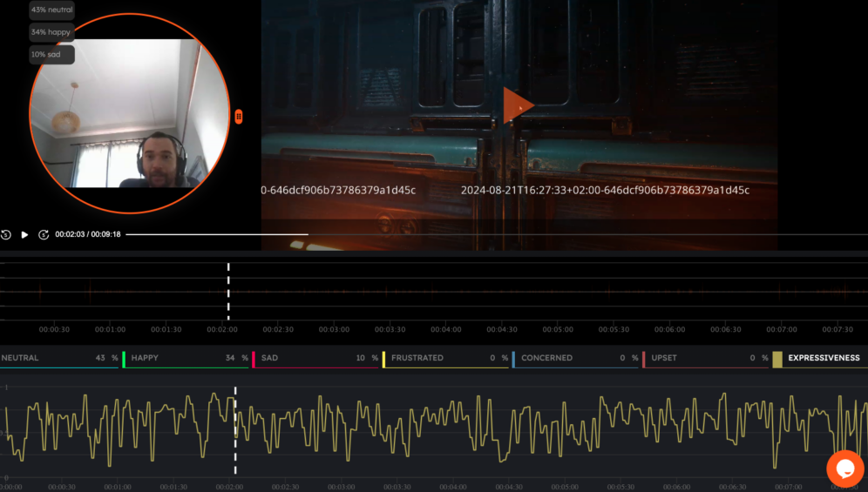
Task: Click the video progress bar
Action: point(497,234)
